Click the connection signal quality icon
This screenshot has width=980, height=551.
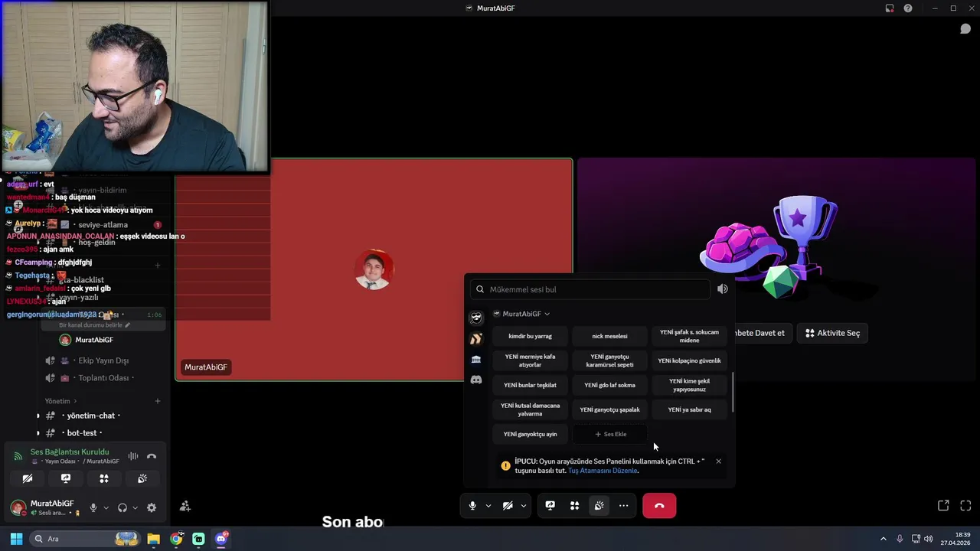coord(18,456)
